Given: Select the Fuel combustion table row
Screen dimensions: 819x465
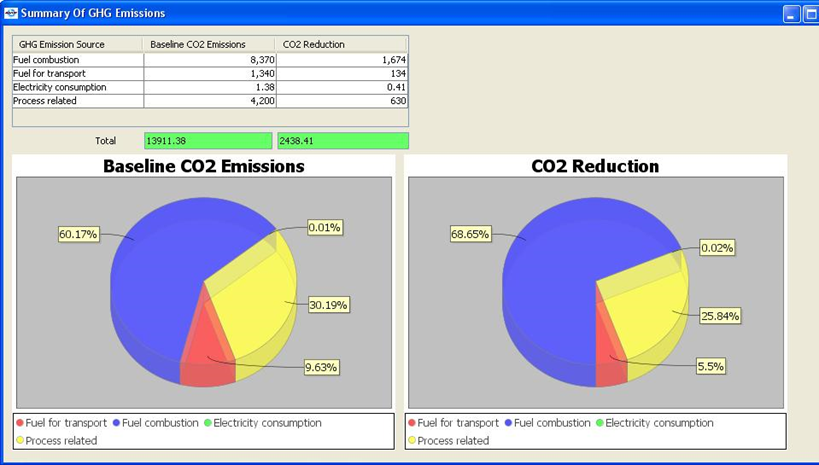Looking at the screenshot, I should (77, 60).
